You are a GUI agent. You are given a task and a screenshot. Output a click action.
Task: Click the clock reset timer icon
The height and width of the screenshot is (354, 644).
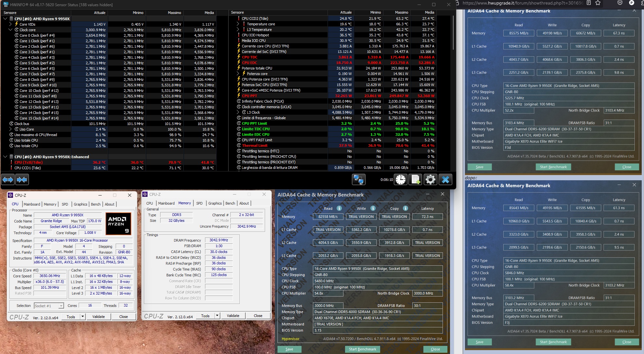[401, 179]
